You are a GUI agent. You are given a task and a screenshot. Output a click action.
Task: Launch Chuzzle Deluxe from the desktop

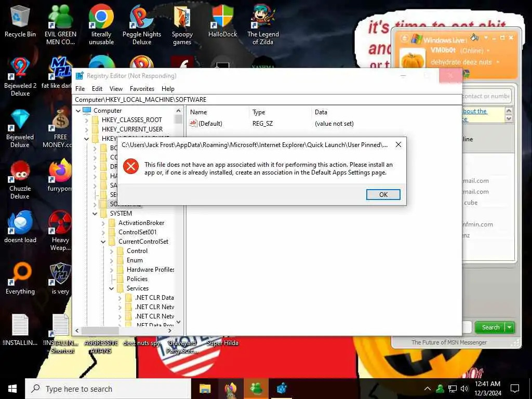[20, 180]
